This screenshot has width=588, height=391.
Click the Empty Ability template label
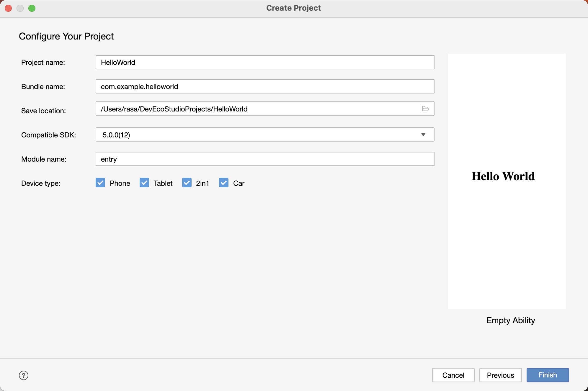[511, 320]
